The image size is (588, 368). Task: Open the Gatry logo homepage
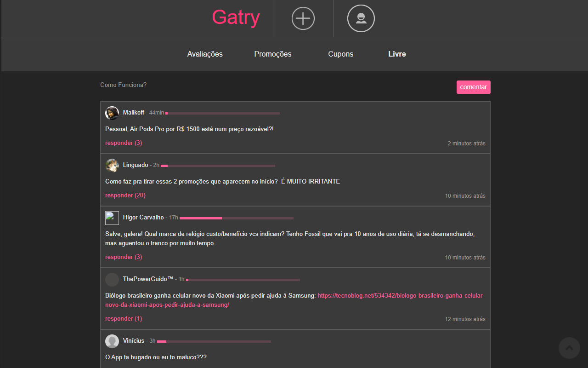(x=236, y=17)
